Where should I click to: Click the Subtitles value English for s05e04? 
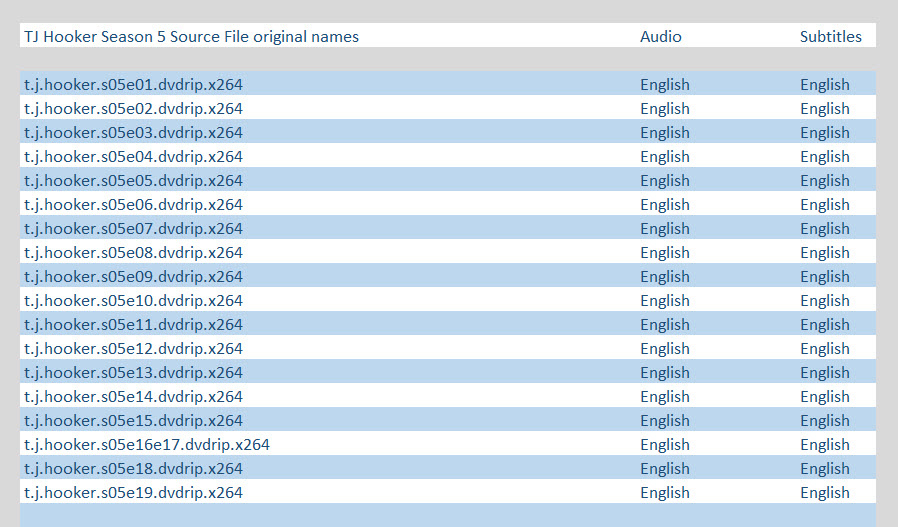tap(825, 158)
